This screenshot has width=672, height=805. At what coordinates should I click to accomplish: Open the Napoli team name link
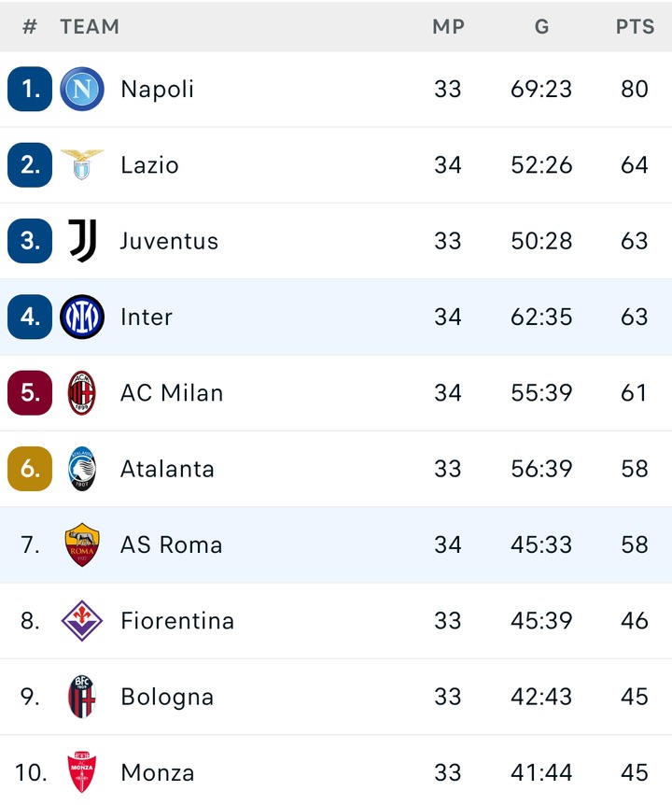(157, 90)
